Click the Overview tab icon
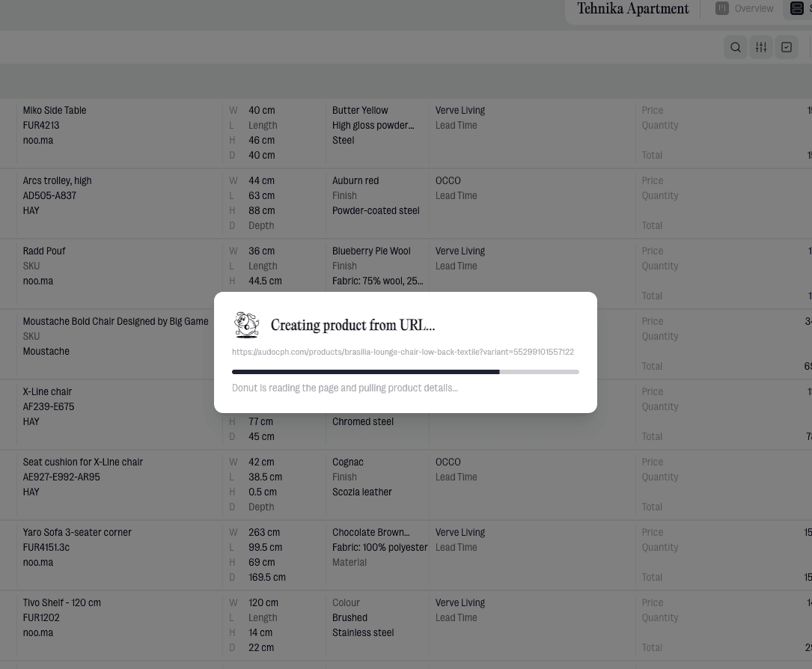The image size is (812, 669). point(722,8)
